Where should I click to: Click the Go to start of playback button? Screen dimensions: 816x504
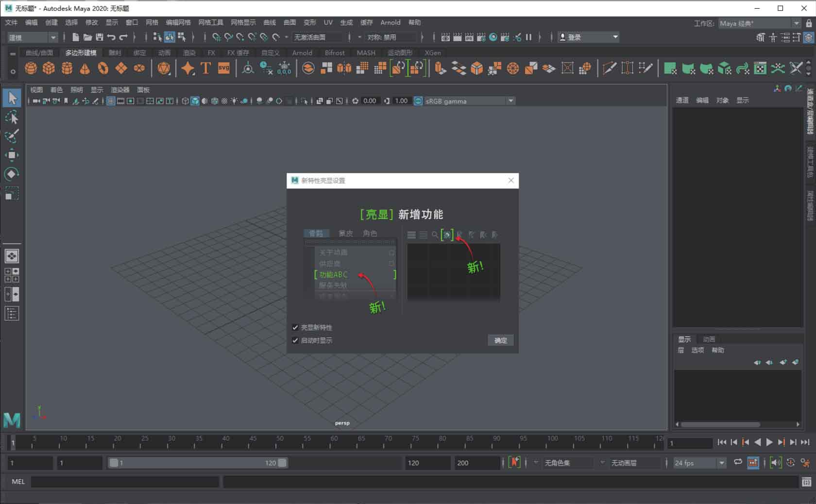[x=721, y=442]
